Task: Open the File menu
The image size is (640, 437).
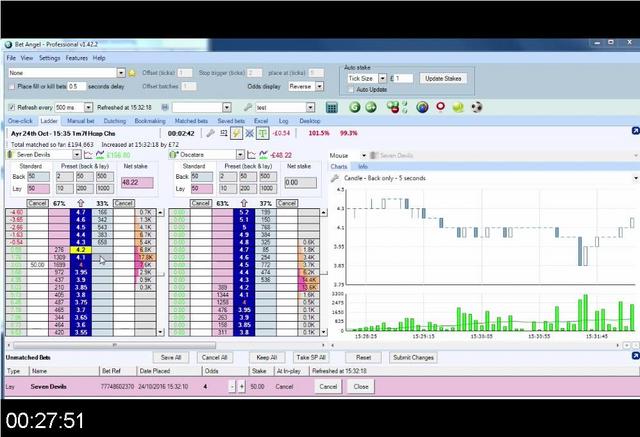Action: tap(11, 58)
